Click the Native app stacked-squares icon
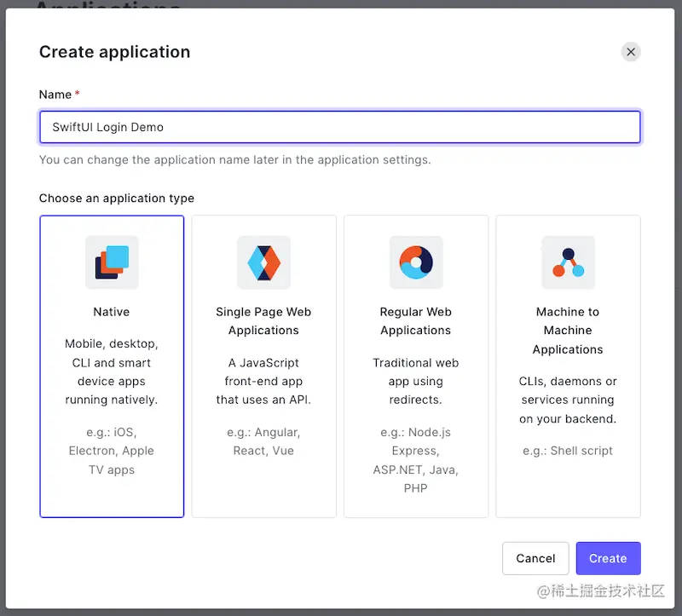 [x=112, y=262]
